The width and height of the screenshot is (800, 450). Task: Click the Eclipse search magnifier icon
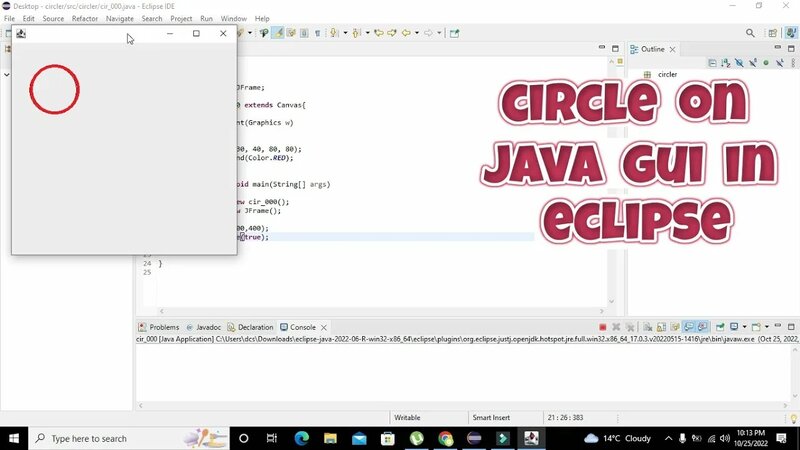pyautogui.click(x=750, y=33)
